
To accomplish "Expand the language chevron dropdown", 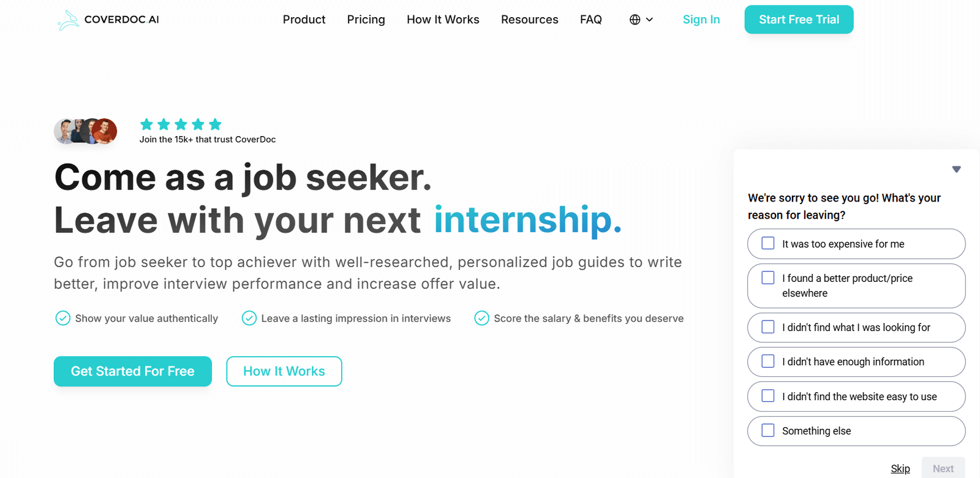I will click(x=649, y=20).
